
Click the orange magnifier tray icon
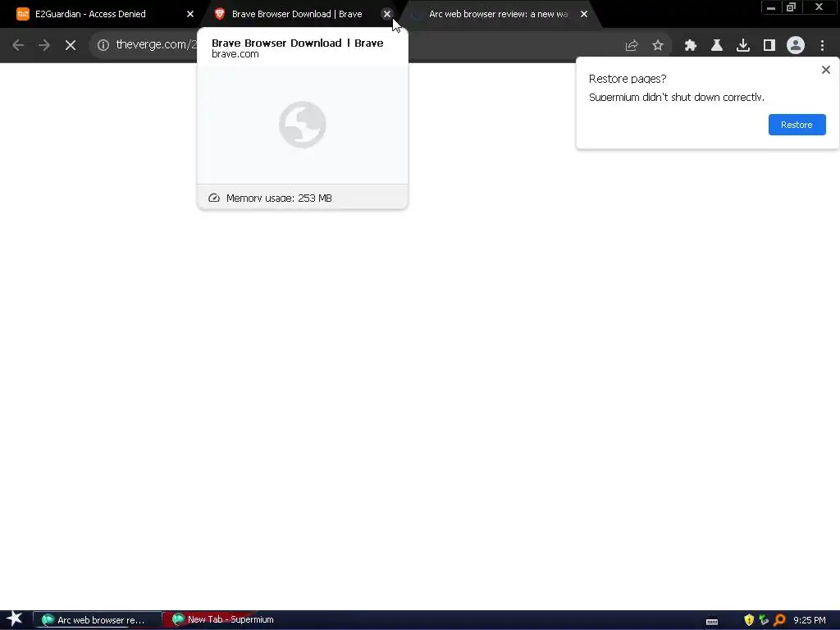[x=779, y=620]
